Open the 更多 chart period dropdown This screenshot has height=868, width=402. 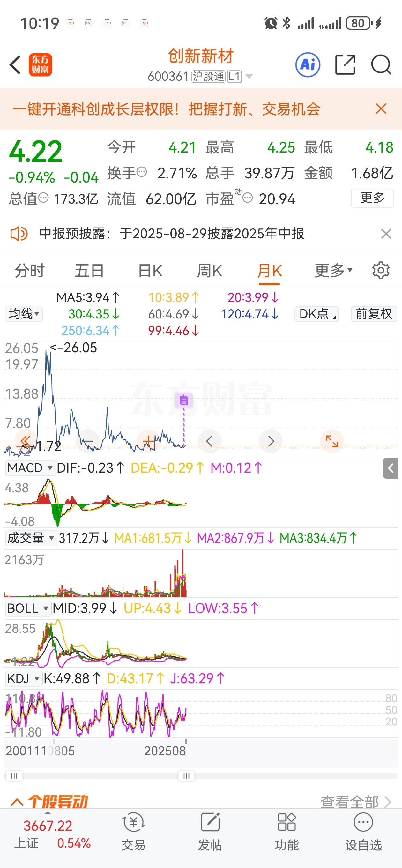(334, 271)
